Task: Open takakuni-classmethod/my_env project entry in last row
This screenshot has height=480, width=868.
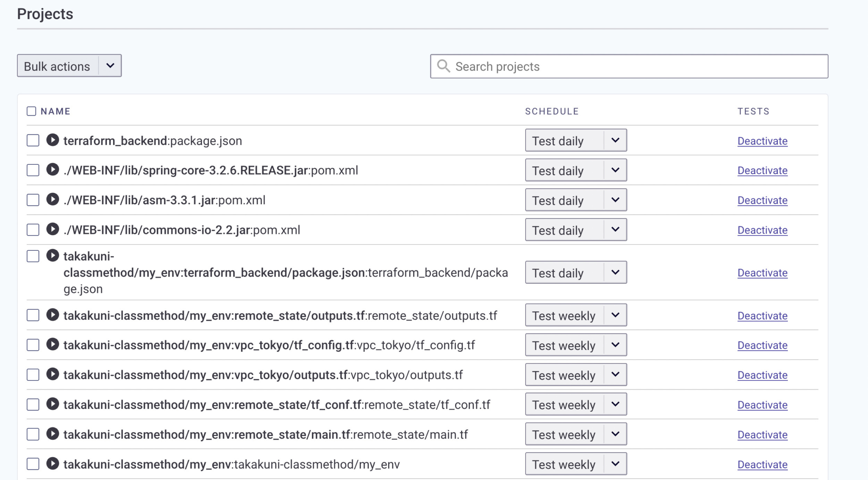Action: [231, 464]
